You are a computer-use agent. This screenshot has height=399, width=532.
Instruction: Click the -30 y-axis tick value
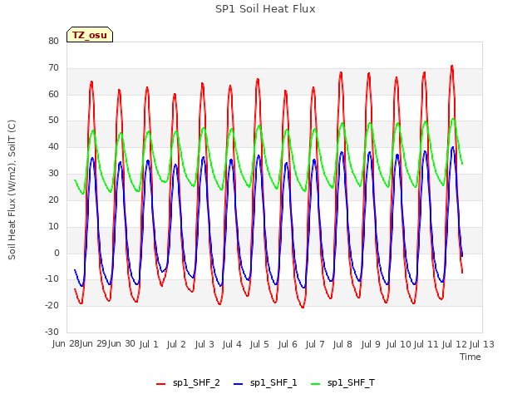(52, 332)
